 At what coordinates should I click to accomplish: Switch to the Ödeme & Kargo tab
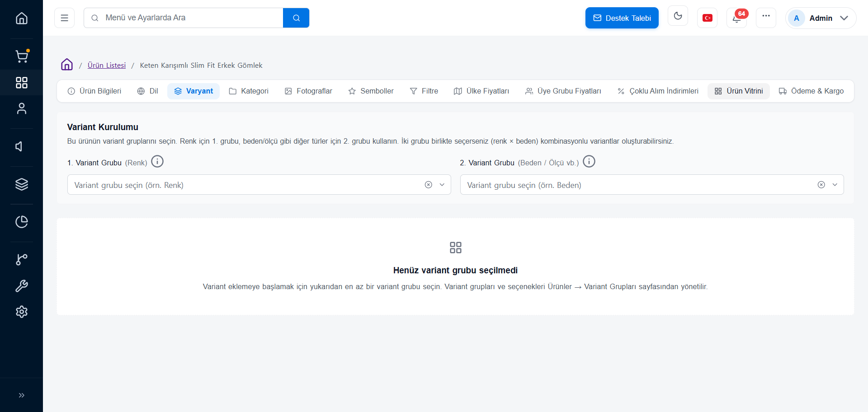[811, 91]
